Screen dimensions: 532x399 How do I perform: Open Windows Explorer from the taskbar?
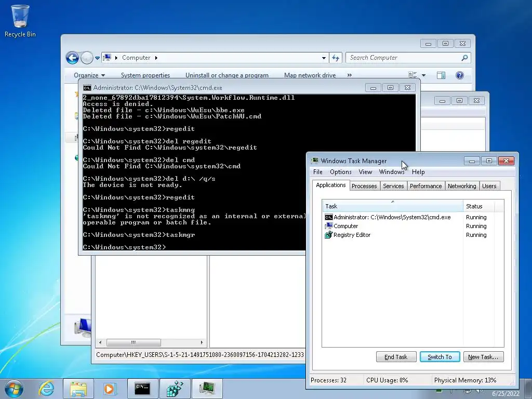pos(78,389)
